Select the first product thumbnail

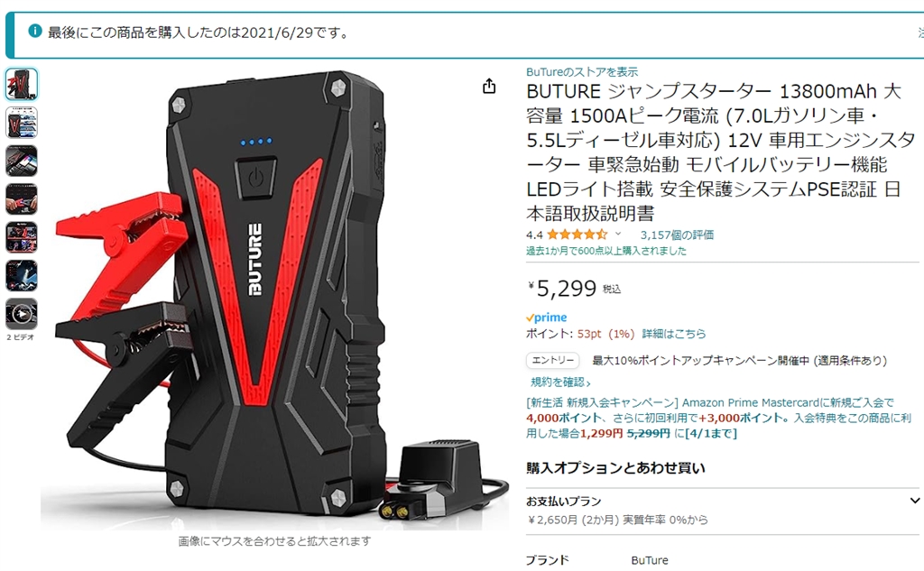(x=22, y=84)
